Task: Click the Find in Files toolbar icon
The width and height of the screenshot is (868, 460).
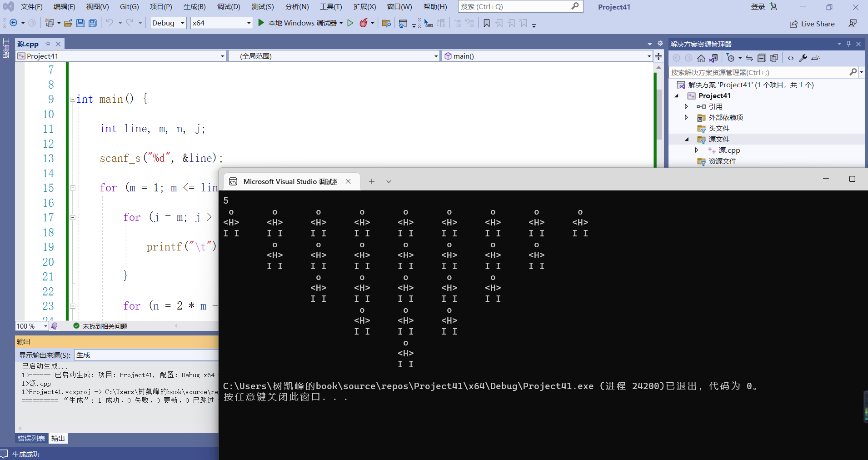Action: coord(387,23)
